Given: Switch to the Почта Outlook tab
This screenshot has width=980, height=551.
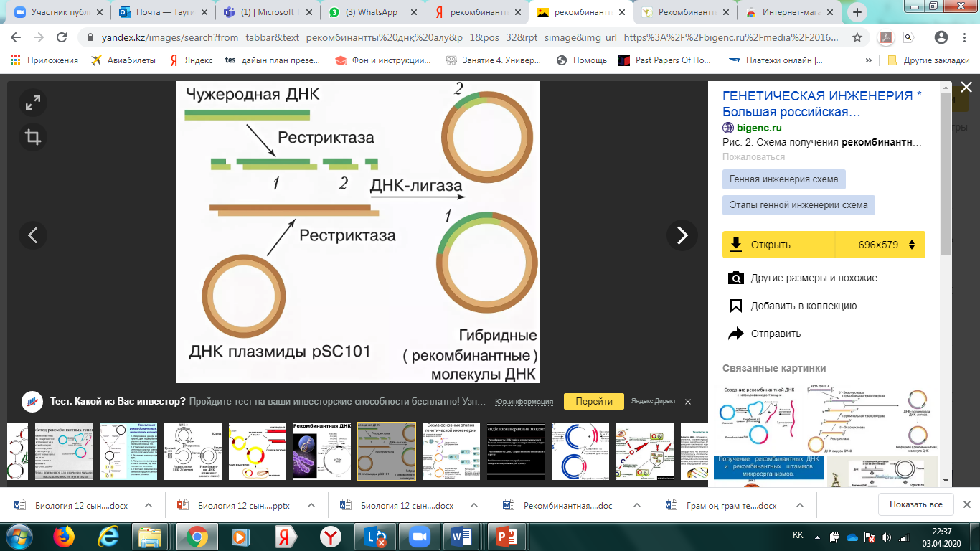Looking at the screenshot, I should (164, 12).
